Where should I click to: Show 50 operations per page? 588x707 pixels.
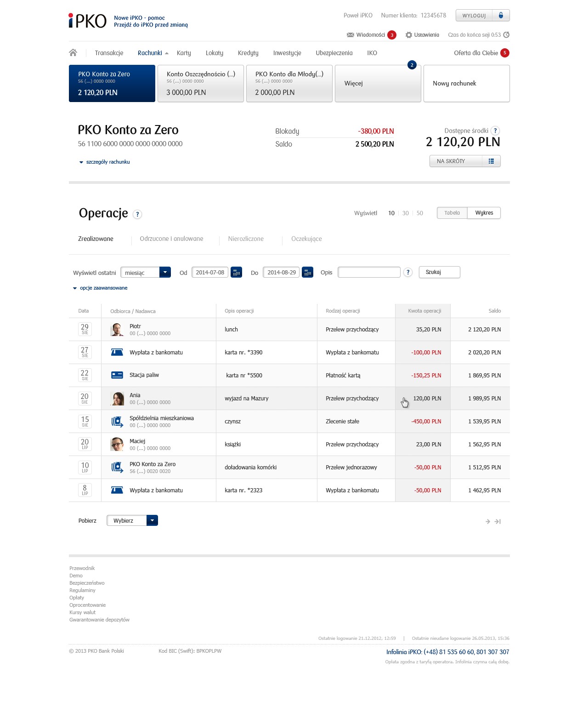pyautogui.click(x=420, y=213)
